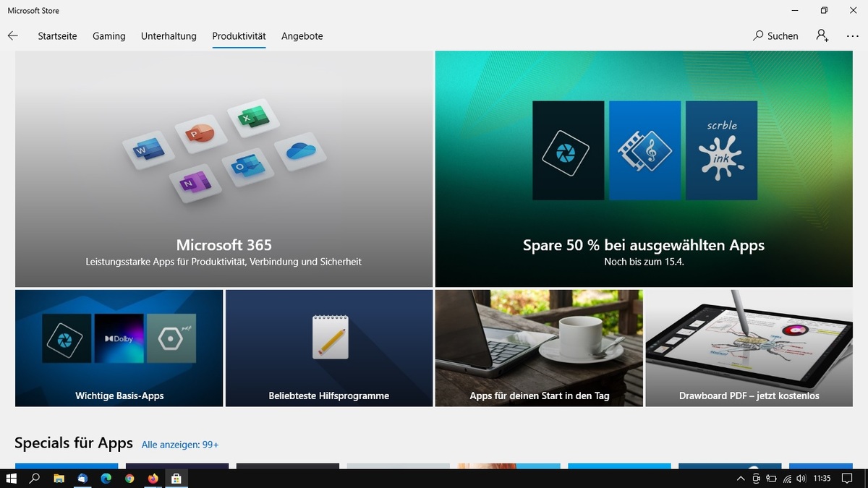Image resolution: width=868 pixels, height=488 pixels.
Task: Click the Photoshop Elements icon in sale banner
Action: (568, 150)
